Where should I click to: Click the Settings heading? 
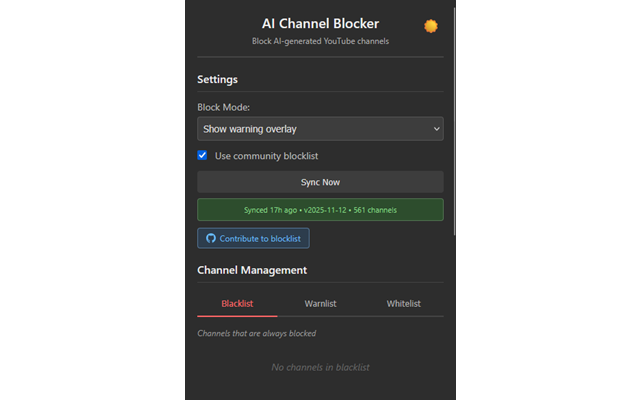(217, 80)
